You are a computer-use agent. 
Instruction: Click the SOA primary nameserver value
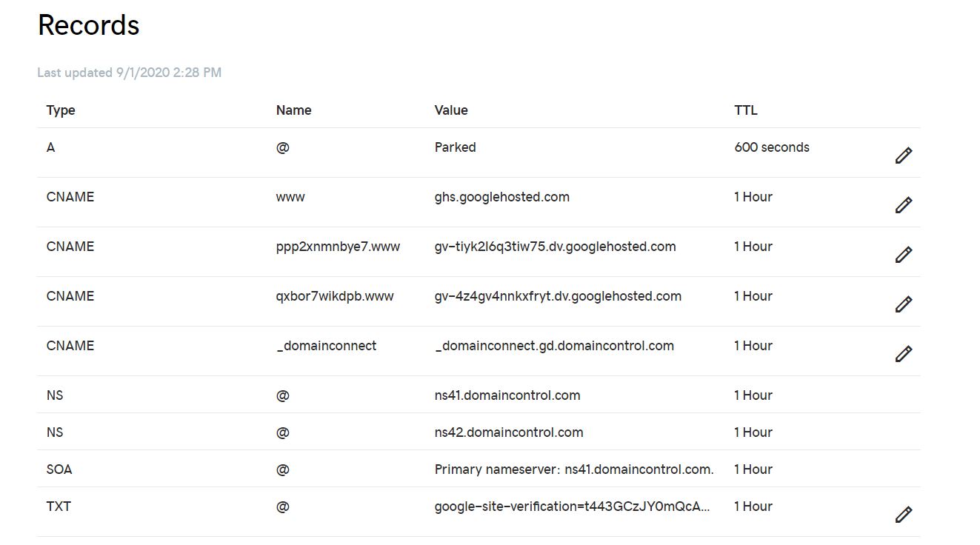tap(574, 469)
